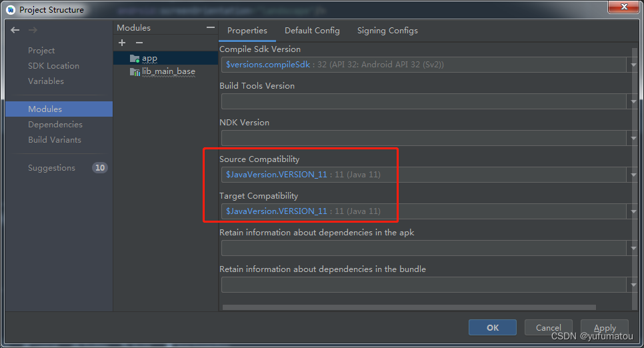The width and height of the screenshot is (644, 348).
Task: Remove selected module with minus icon
Action: point(139,43)
